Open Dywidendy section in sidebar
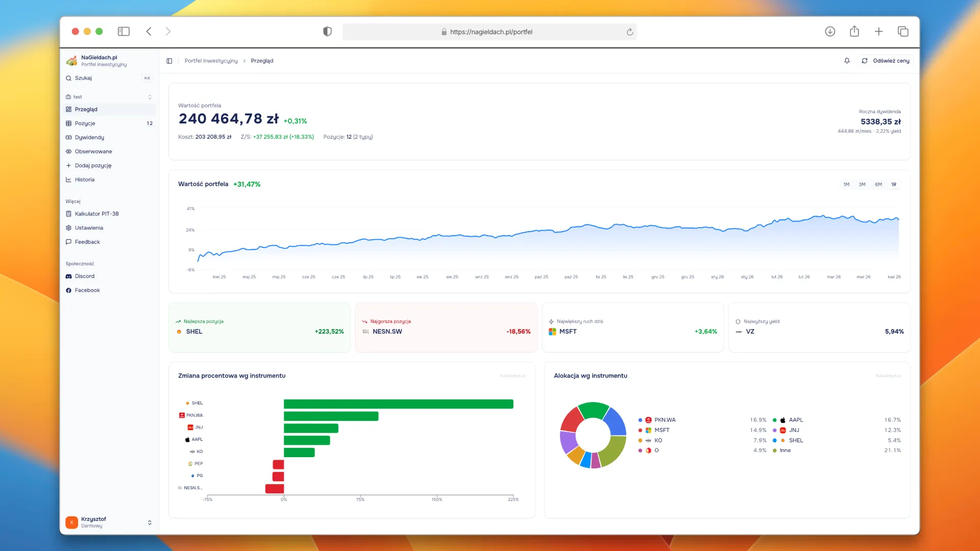 pyautogui.click(x=89, y=137)
